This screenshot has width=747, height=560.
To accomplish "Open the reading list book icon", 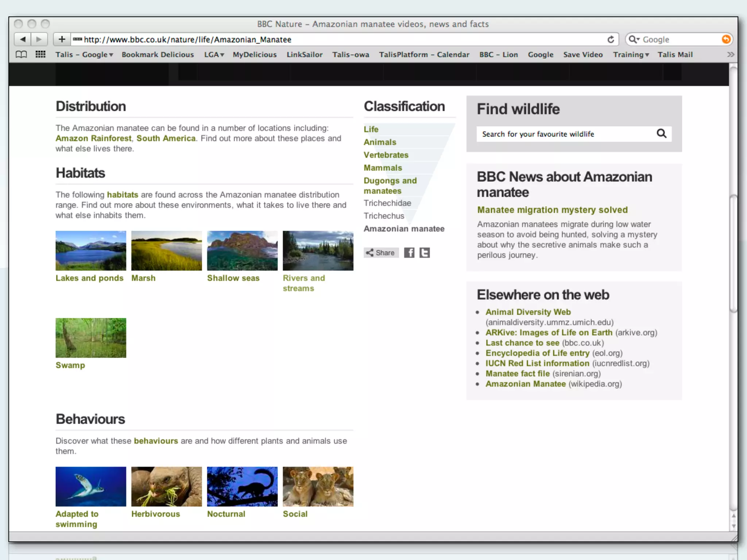I will (x=21, y=55).
